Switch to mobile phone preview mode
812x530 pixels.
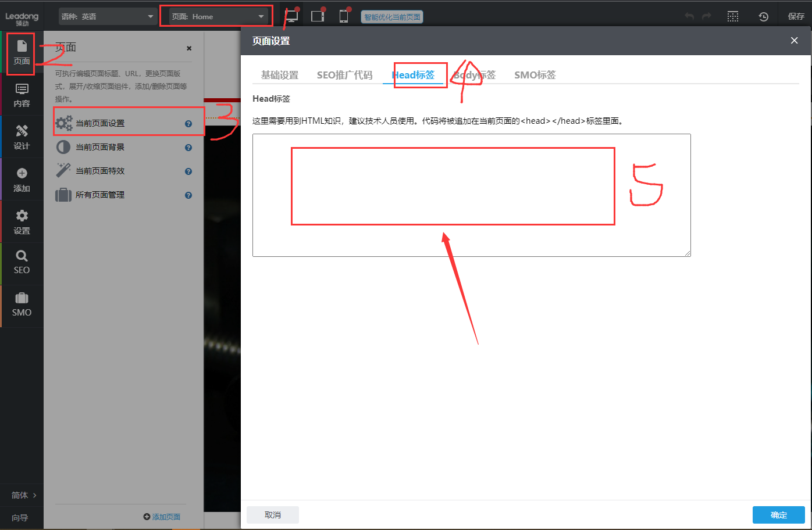[x=343, y=16]
